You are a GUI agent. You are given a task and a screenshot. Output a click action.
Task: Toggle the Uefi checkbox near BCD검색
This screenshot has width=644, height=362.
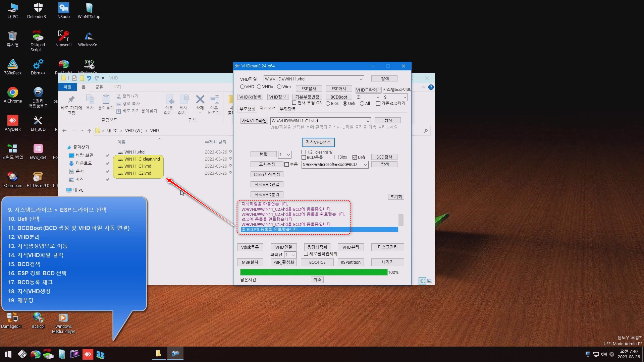(355, 157)
